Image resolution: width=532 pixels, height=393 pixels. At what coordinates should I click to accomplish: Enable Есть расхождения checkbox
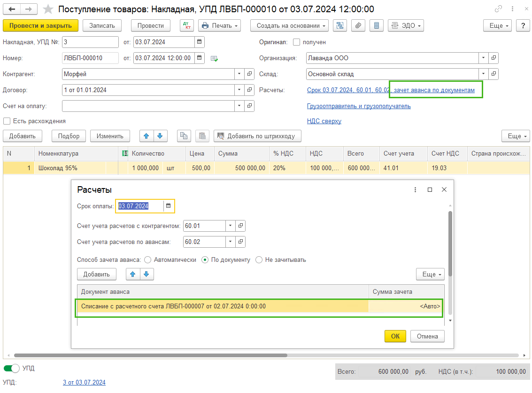pos(7,121)
